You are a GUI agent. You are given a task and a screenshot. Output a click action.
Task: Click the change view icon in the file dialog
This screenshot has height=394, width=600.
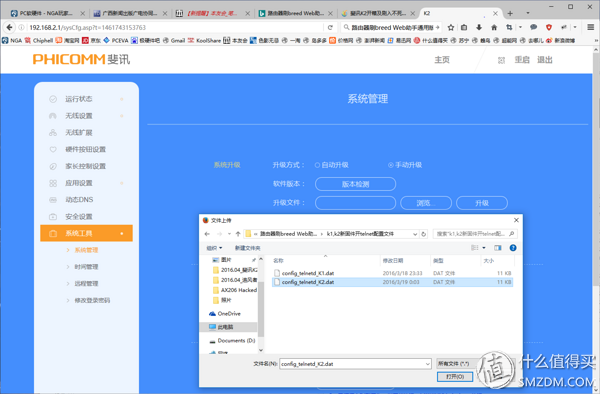[475, 248]
